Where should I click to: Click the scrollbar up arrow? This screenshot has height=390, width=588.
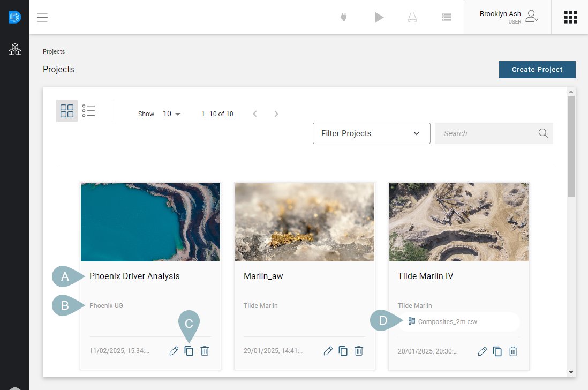(571, 92)
